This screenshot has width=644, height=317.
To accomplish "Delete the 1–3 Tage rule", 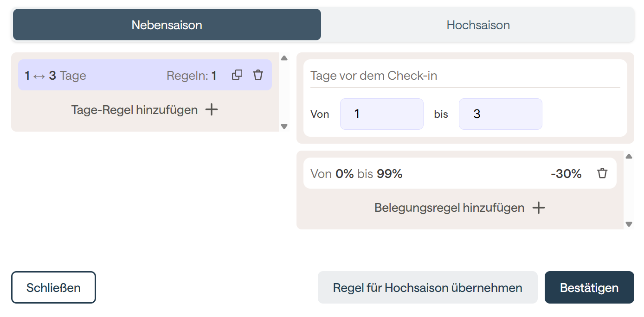I will [258, 75].
